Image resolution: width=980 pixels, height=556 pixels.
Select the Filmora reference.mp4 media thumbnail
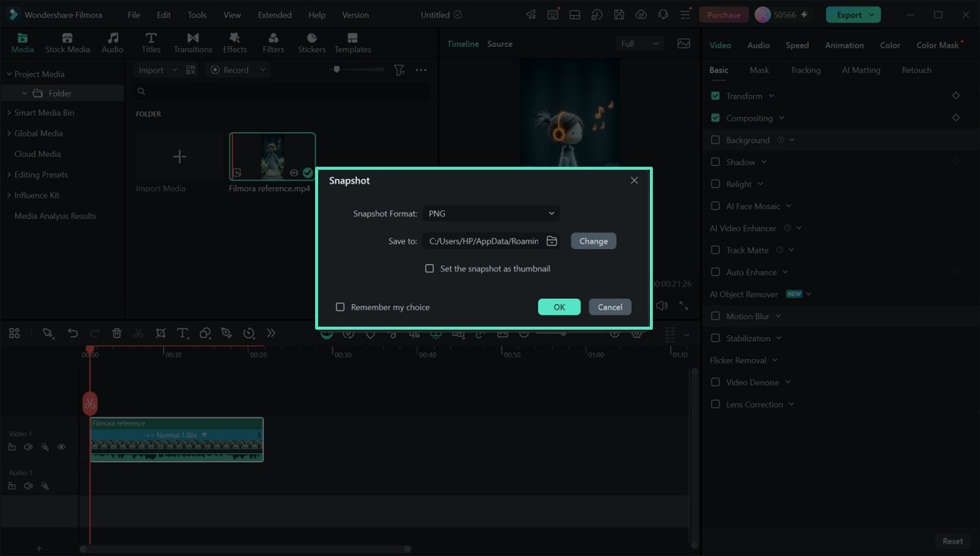(x=272, y=156)
